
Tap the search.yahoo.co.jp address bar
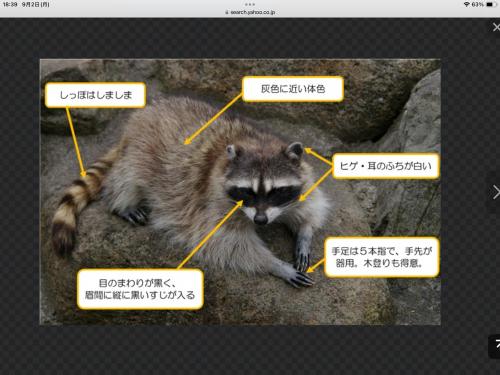250,12
